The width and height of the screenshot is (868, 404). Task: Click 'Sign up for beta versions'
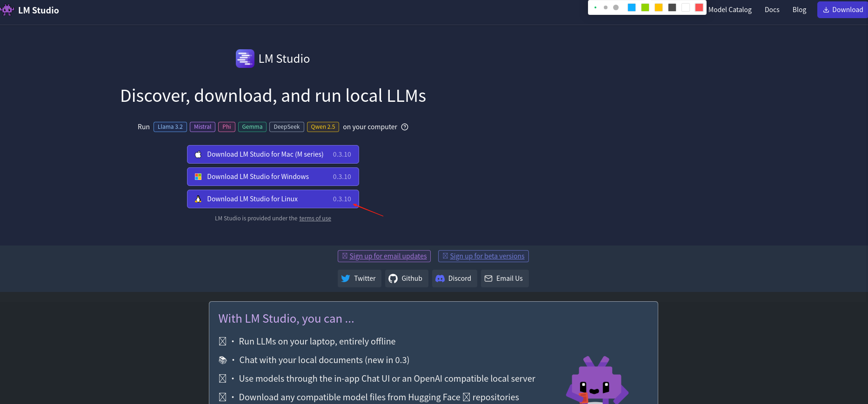click(483, 256)
